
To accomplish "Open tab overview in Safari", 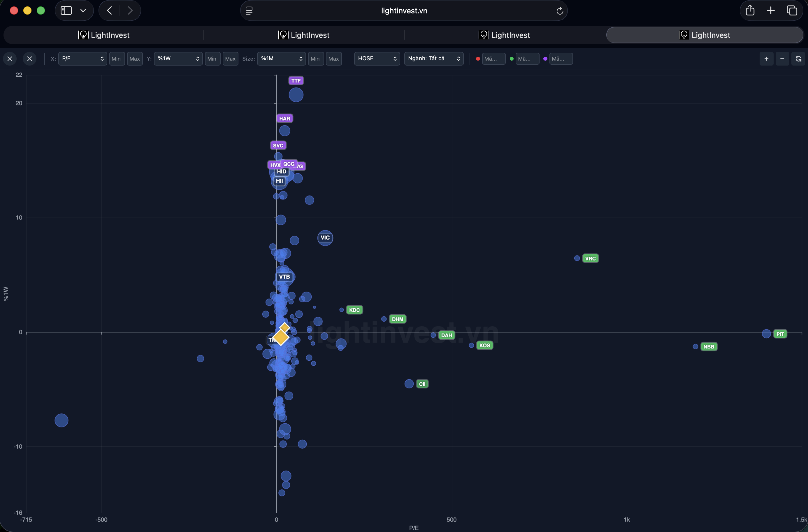I will [x=792, y=10].
